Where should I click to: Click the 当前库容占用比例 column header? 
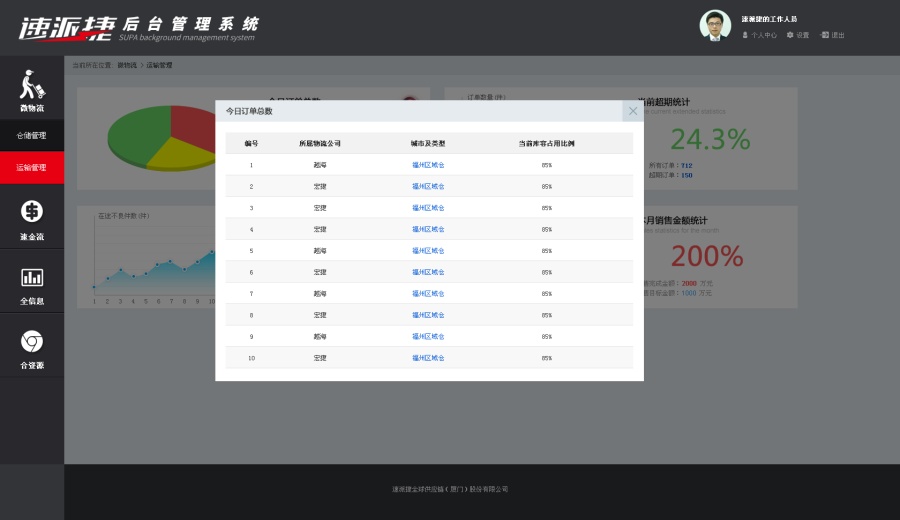[546, 143]
